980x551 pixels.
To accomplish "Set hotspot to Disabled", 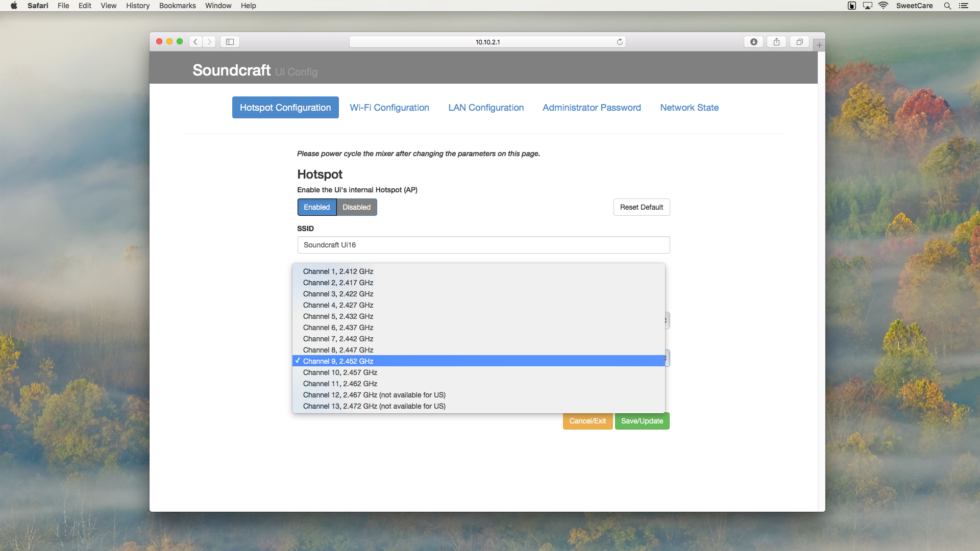I will [x=357, y=207].
